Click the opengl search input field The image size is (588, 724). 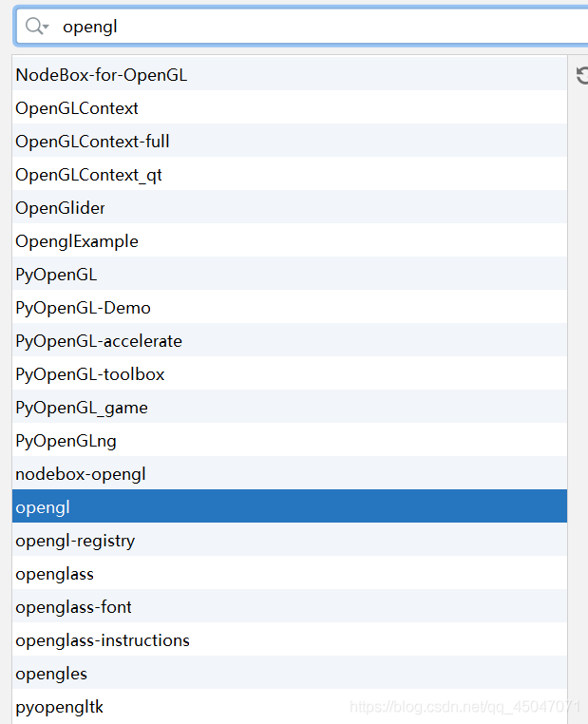pyautogui.click(x=313, y=27)
